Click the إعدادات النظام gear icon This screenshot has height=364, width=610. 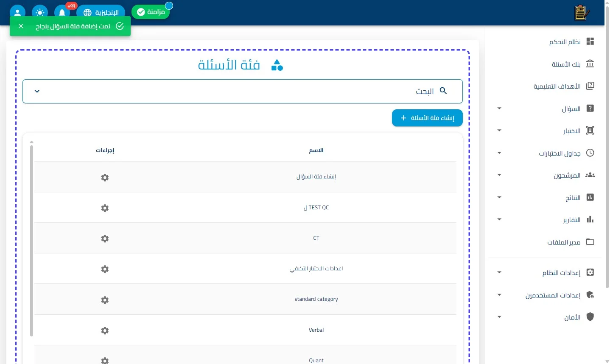[x=590, y=272]
